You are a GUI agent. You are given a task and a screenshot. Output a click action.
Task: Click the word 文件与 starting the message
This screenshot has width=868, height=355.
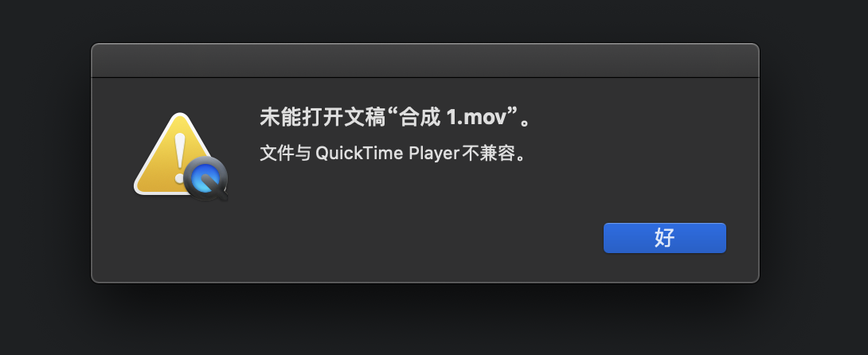[x=286, y=153]
